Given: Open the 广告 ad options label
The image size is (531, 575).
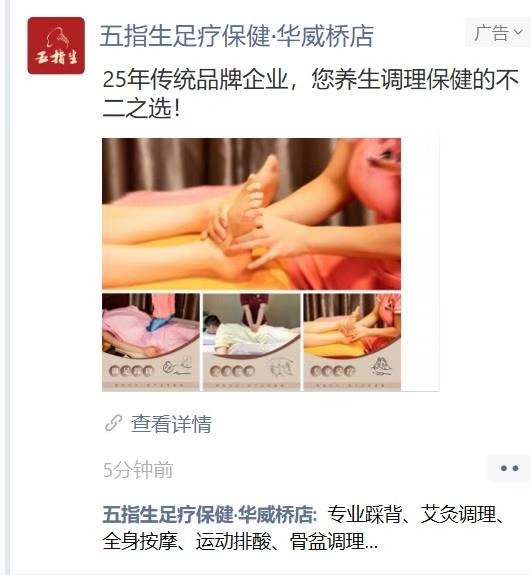Looking at the screenshot, I should pos(497,33).
